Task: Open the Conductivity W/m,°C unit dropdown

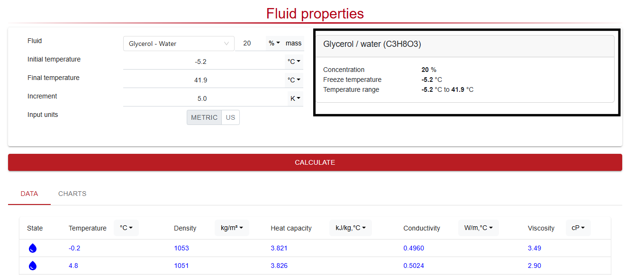Action: click(478, 228)
